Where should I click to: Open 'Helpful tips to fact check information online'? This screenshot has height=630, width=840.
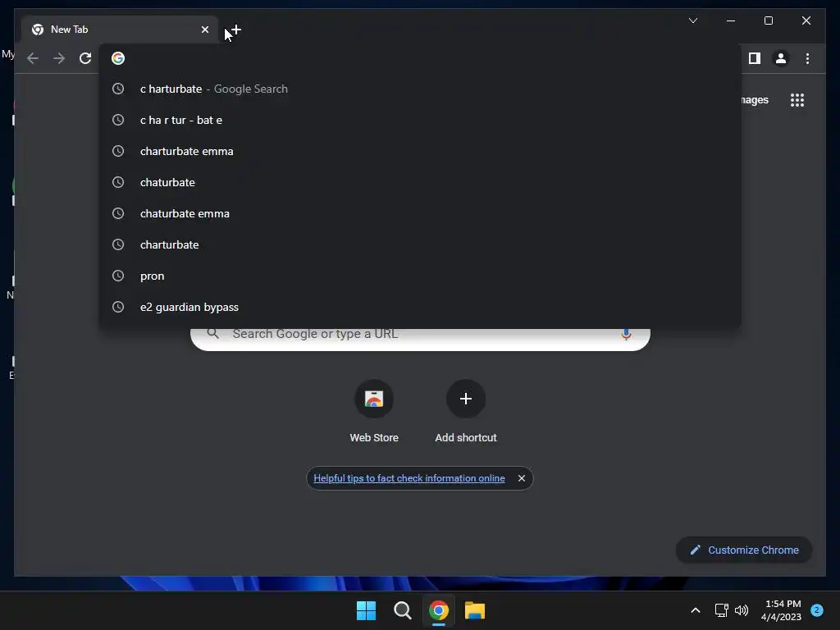click(409, 478)
